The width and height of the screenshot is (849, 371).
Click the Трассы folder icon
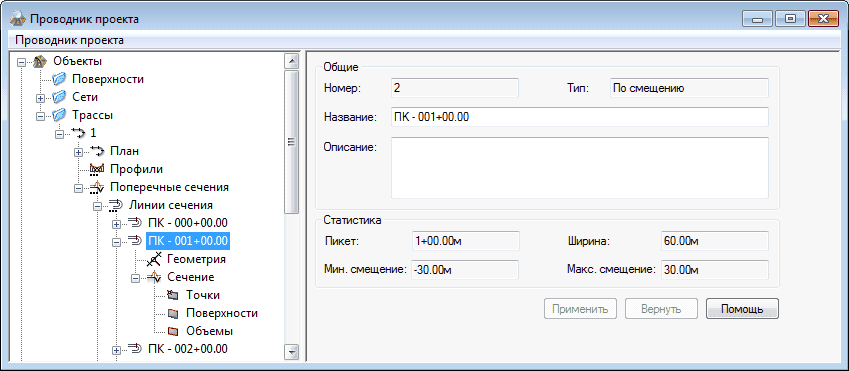[x=59, y=115]
